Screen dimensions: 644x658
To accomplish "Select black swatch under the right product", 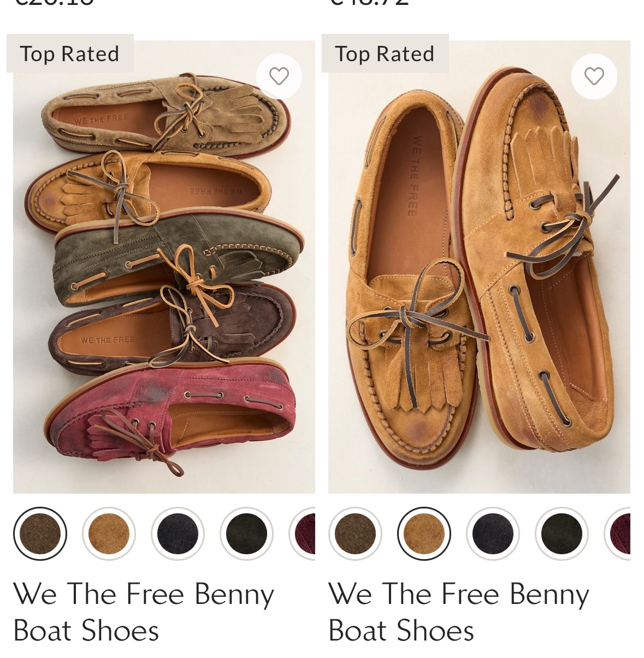I will tap(562, 533).
